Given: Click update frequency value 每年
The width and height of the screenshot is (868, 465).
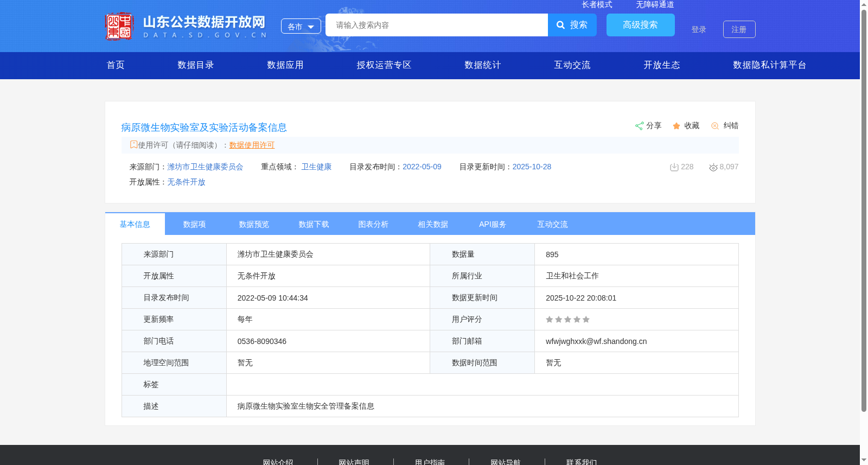Looking at the screenshot, I should [x=245, y=320].
